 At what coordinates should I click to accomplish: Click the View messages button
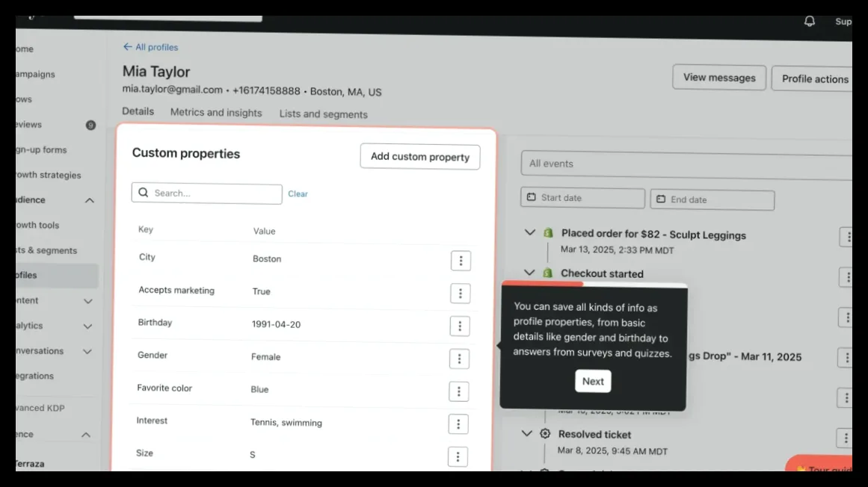click(x=719, y=78)
